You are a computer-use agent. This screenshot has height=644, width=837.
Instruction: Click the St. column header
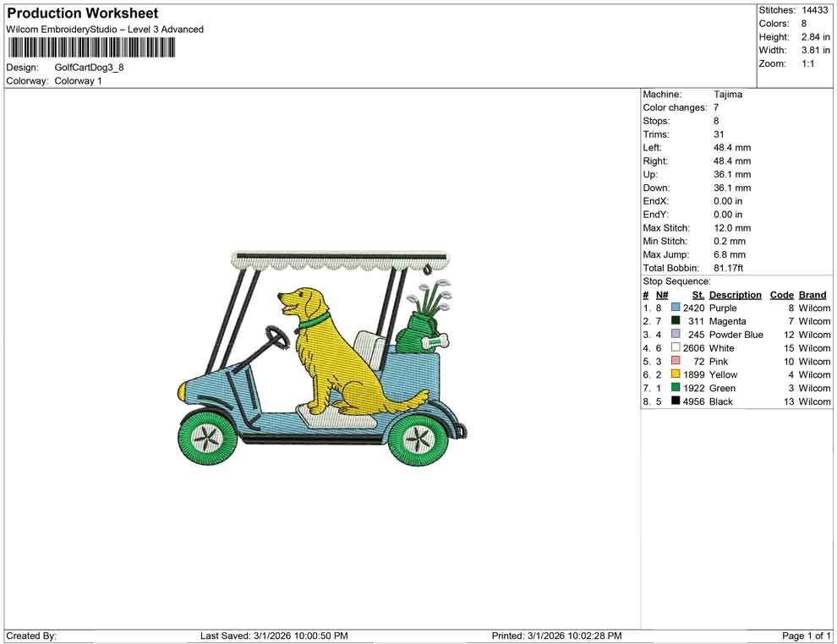coord(698,294)
